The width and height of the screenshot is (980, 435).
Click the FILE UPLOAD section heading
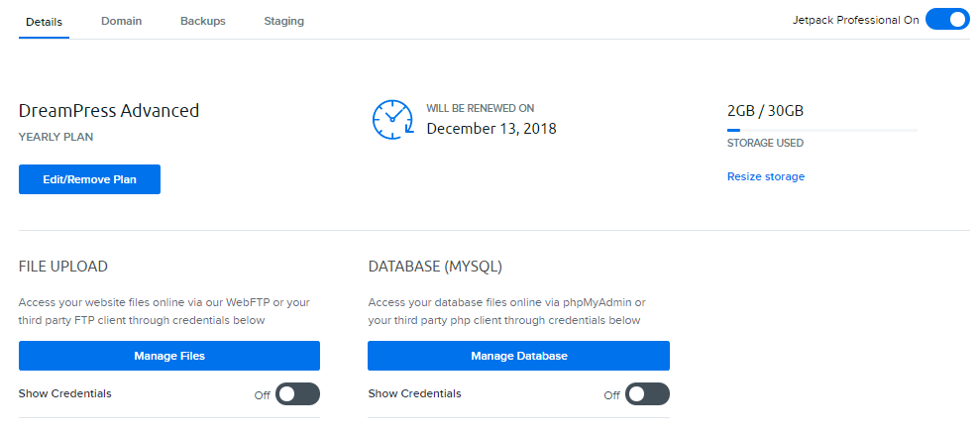[63, 267]
